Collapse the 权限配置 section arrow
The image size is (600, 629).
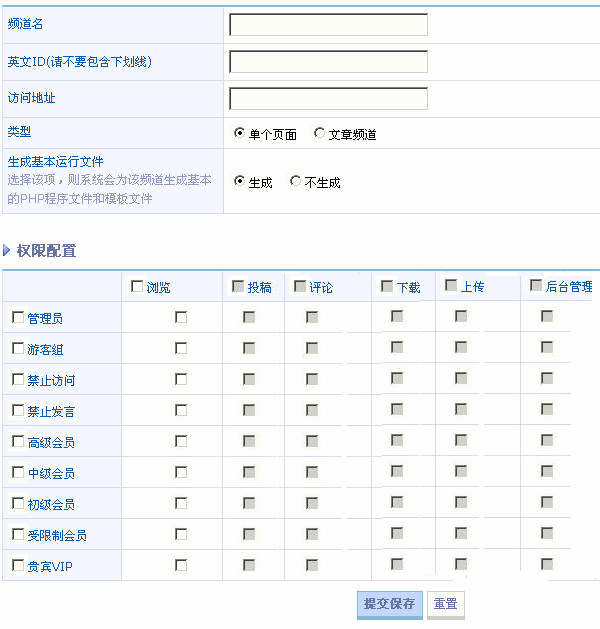click(8, 251)
